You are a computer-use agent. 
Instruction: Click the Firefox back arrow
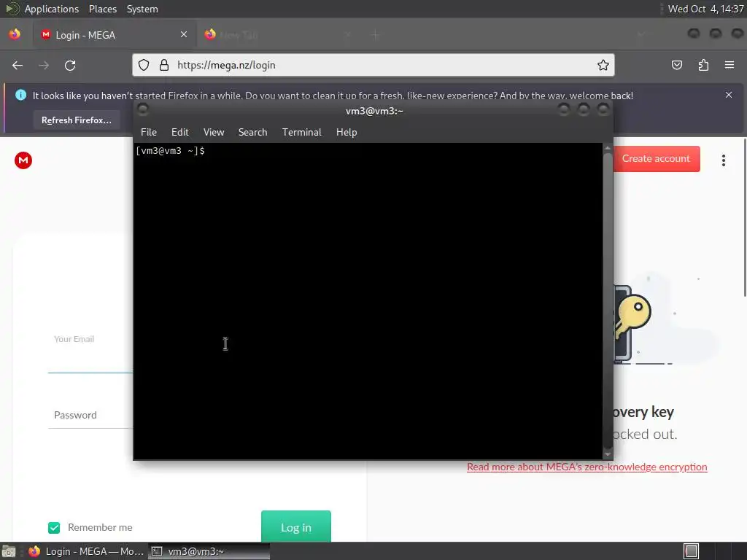[x=18, y=65]
